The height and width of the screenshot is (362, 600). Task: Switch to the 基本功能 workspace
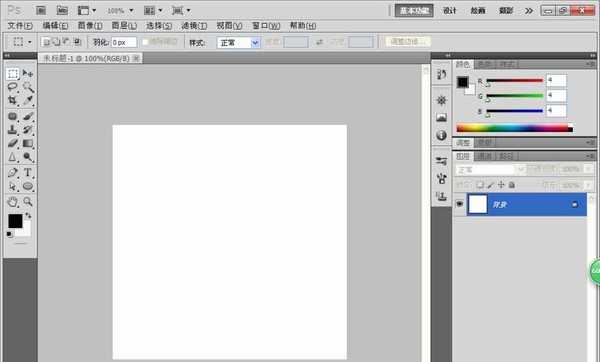(x=414, y=11)
